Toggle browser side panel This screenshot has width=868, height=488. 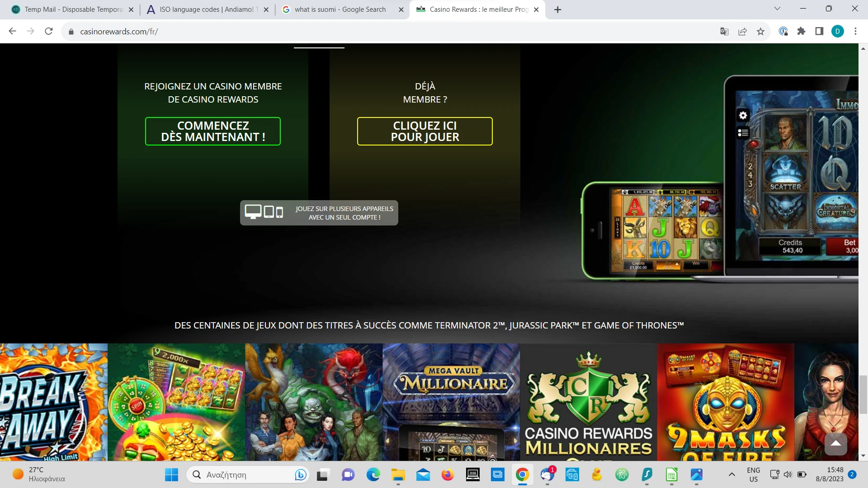819,31
